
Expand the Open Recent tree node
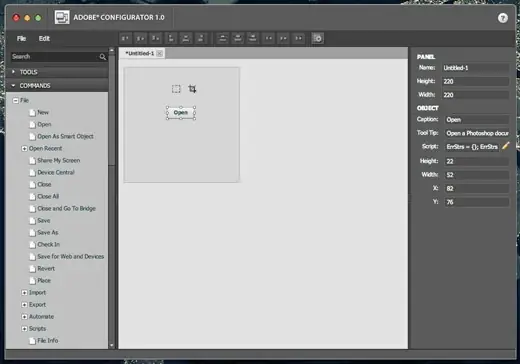click(x=24, y=148)
